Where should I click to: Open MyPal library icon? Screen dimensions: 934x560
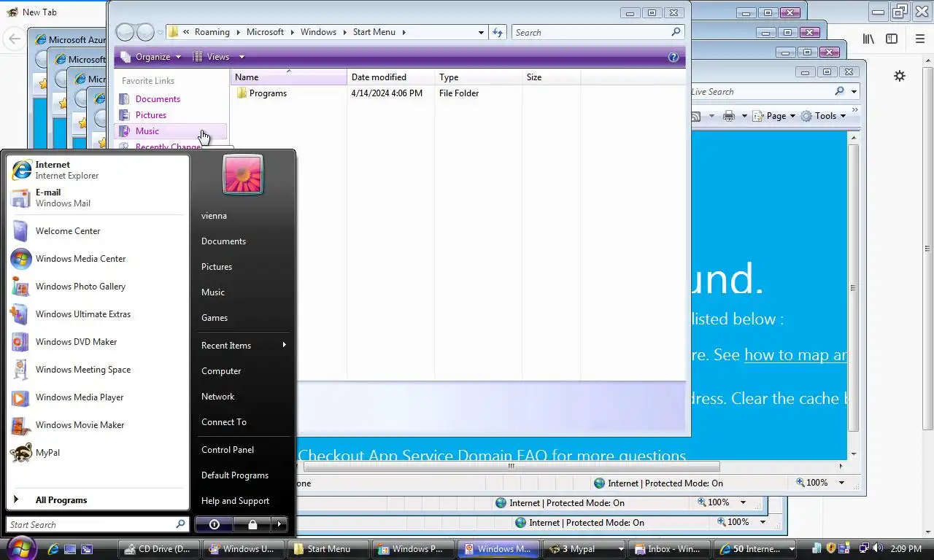coord(868,39)
